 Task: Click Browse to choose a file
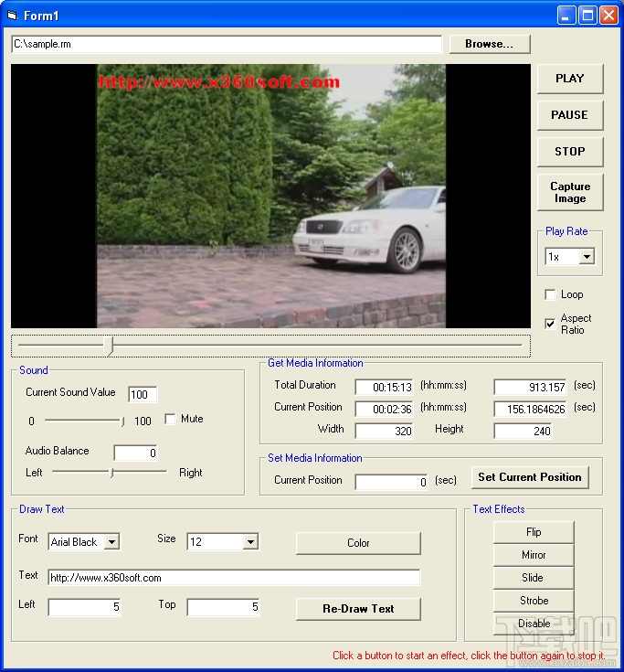pyautogui.click(x=489, y=44)
